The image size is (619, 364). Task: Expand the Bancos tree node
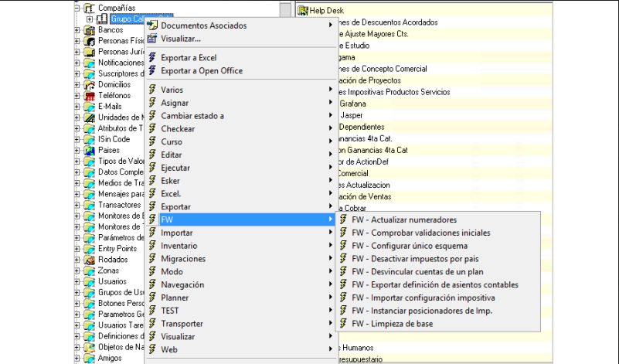(77, 30)
